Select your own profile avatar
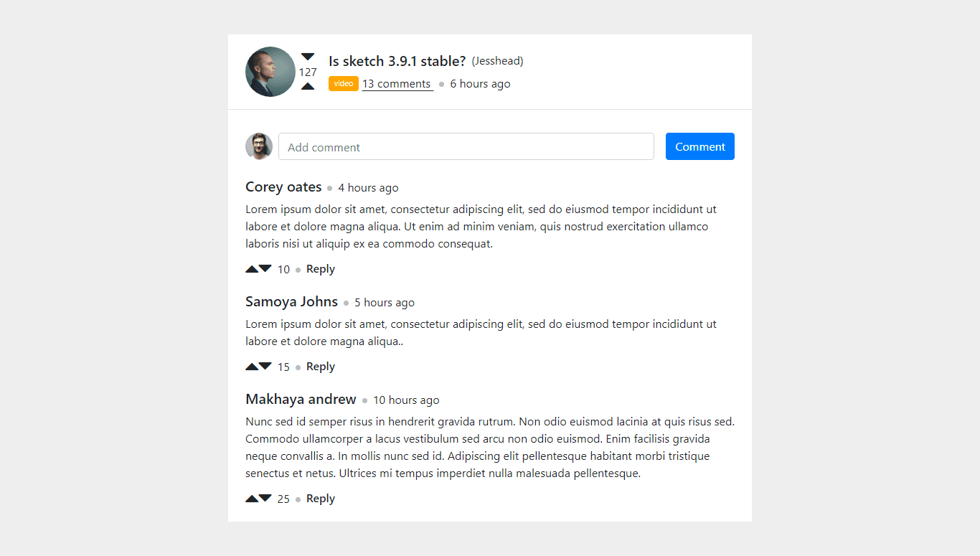 click(x=259, y=146)
